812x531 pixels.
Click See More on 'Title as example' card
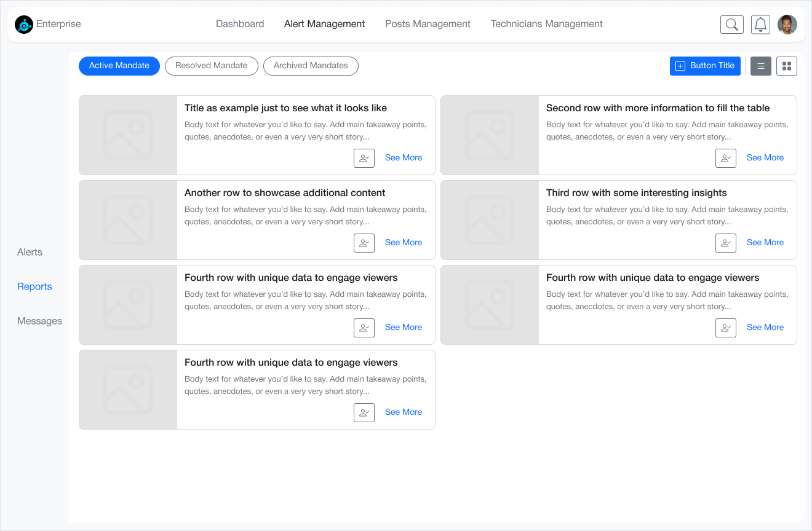(404, 158)
